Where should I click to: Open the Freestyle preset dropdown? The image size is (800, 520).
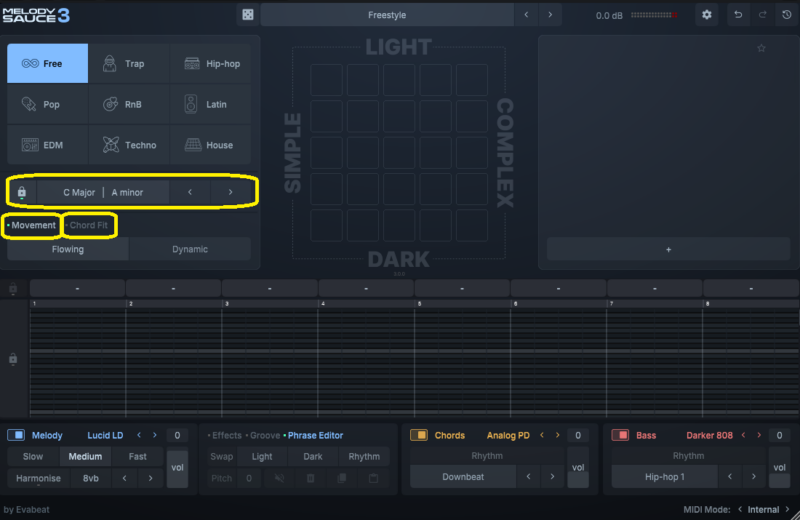tap(387, 15)
